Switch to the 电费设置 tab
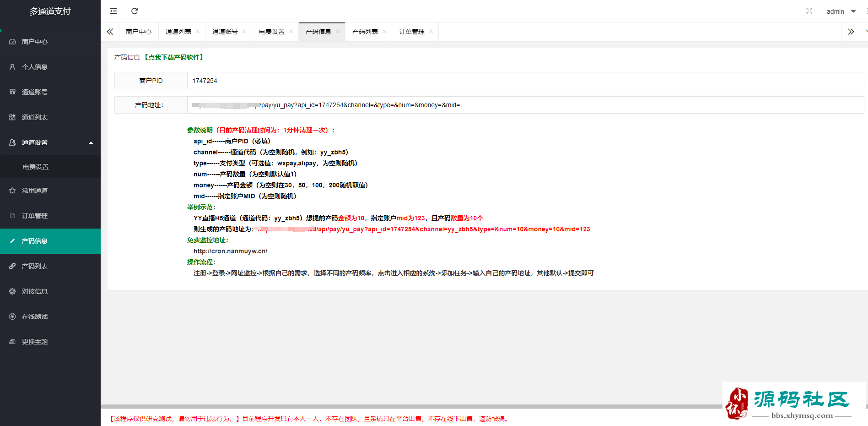This screenshot has height=426, width=868. click(x=271, y=32)
